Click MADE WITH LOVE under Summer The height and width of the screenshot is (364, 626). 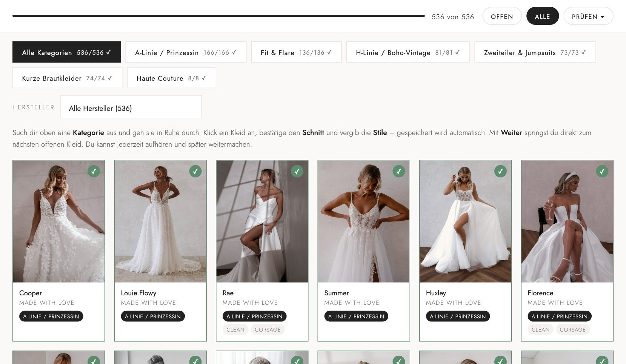pos(352,303)
